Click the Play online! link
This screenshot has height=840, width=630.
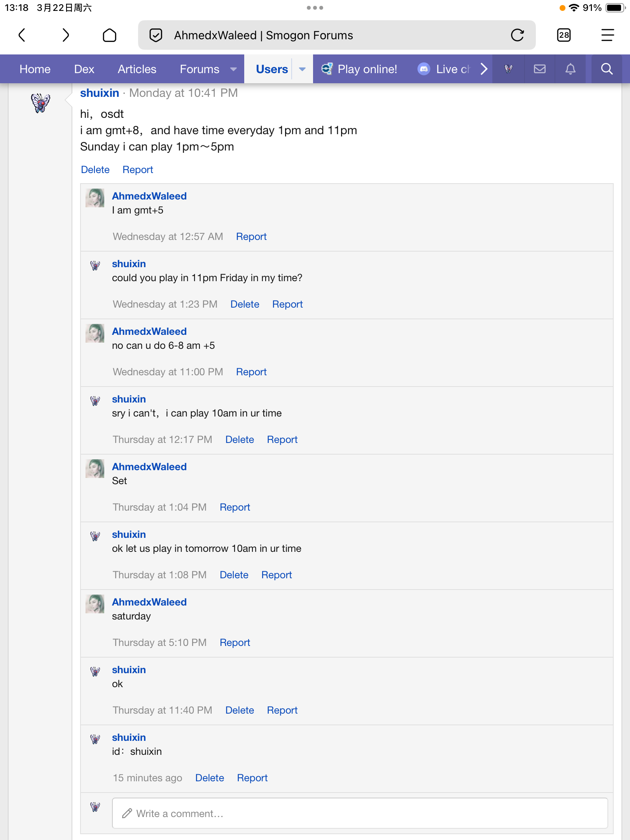click(x=359, y=69)
